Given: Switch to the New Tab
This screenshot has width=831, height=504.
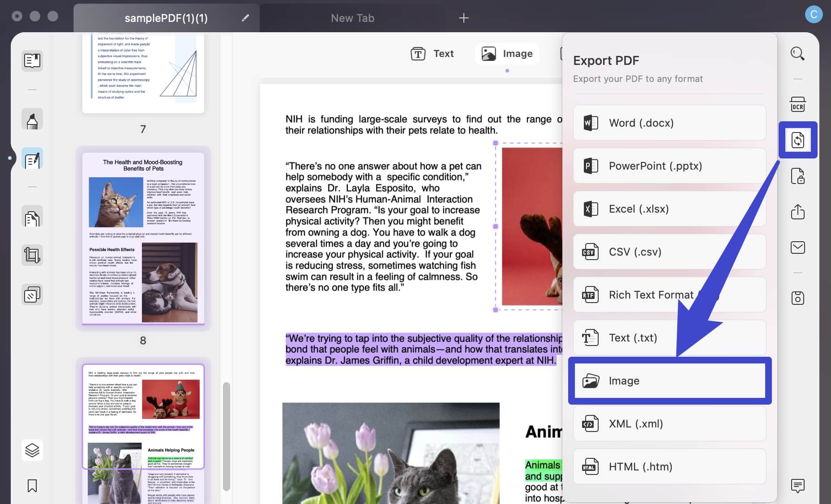Looking at the screenshot, I should point(352,18).
